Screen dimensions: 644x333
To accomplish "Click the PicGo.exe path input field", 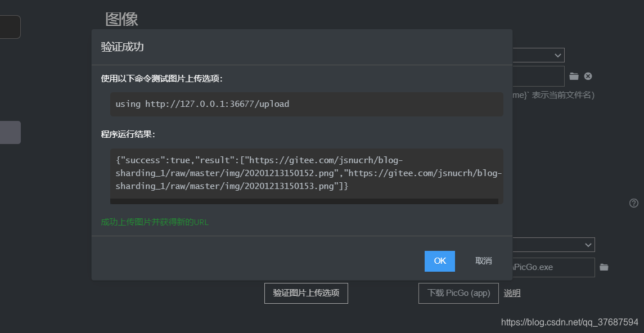I will pyautogui.click(x=553, y=267).
